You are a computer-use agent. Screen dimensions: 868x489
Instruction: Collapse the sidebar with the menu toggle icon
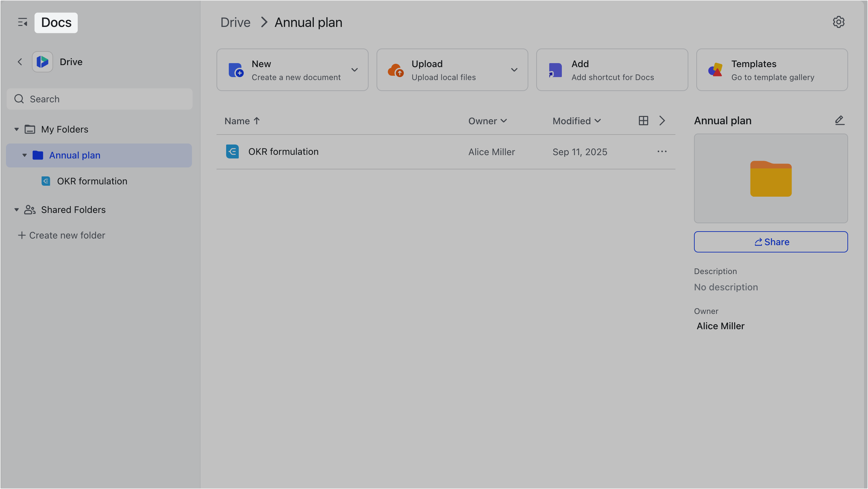click(x=23, y=23)
